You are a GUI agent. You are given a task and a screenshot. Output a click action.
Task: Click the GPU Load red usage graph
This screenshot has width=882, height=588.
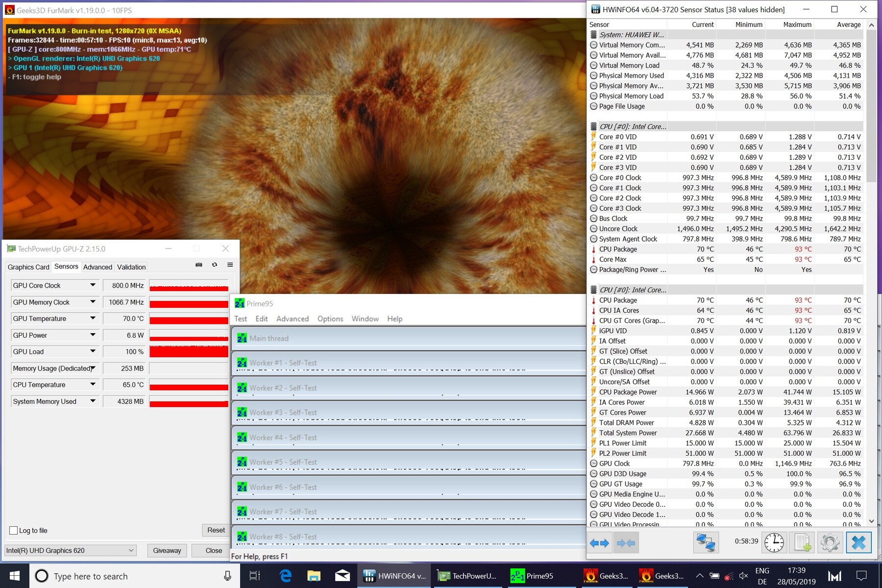pos(189,351)
